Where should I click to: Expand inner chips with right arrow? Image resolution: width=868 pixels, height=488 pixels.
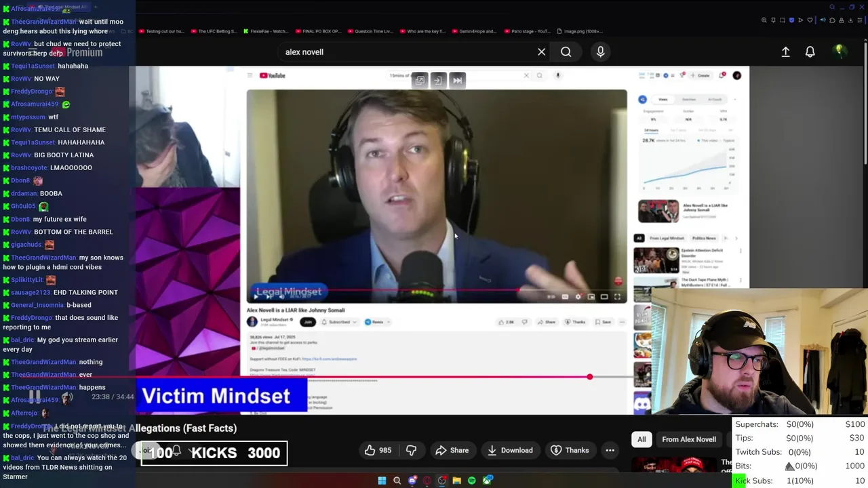point(736,238)
